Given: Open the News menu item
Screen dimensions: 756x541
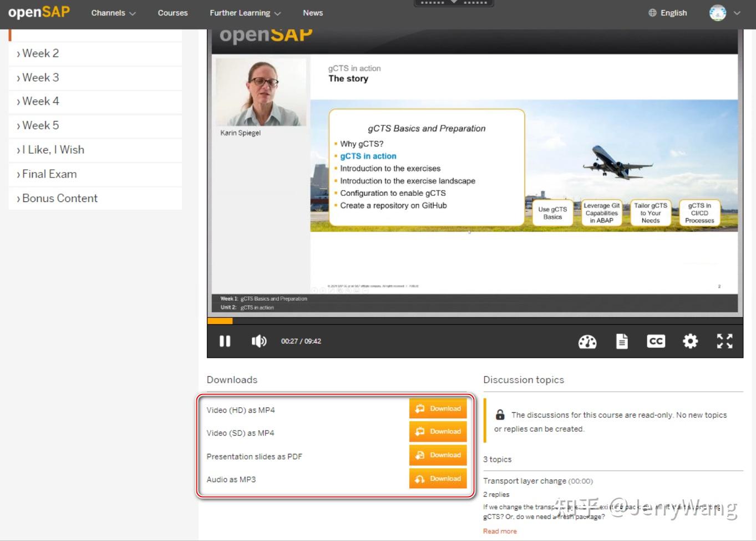Looking at the screenshot, I should click(312, 12).
